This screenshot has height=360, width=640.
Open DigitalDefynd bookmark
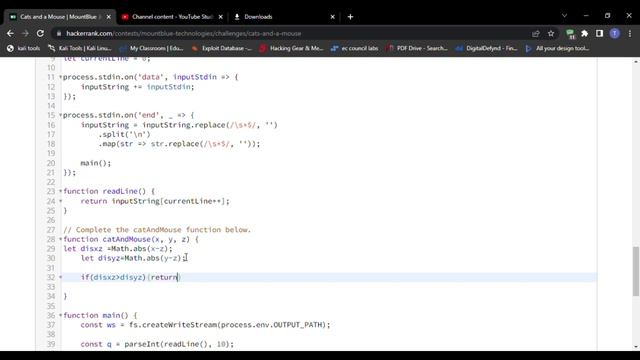(486, 48)
